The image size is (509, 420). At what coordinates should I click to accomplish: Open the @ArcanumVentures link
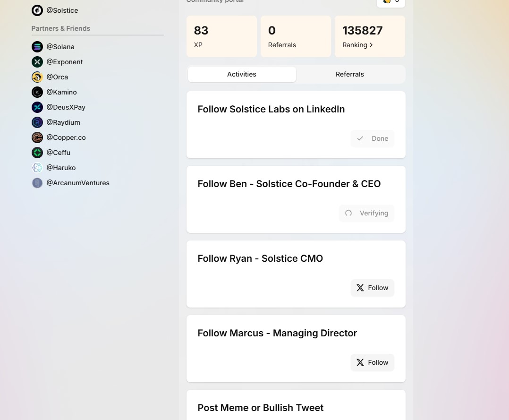77,183
